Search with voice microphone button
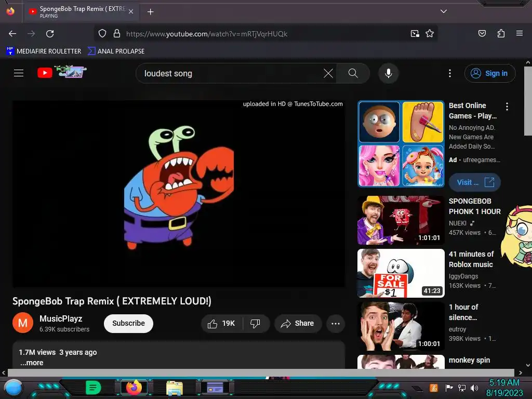Viewport: 532px width, 399px height. click(x=389, y=73)
